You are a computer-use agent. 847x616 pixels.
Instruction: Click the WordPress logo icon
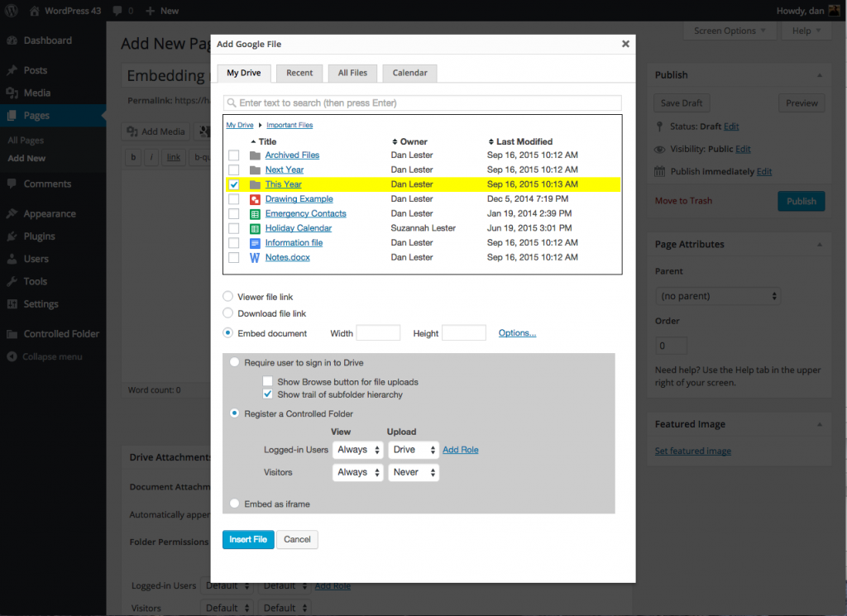[12, 11]
